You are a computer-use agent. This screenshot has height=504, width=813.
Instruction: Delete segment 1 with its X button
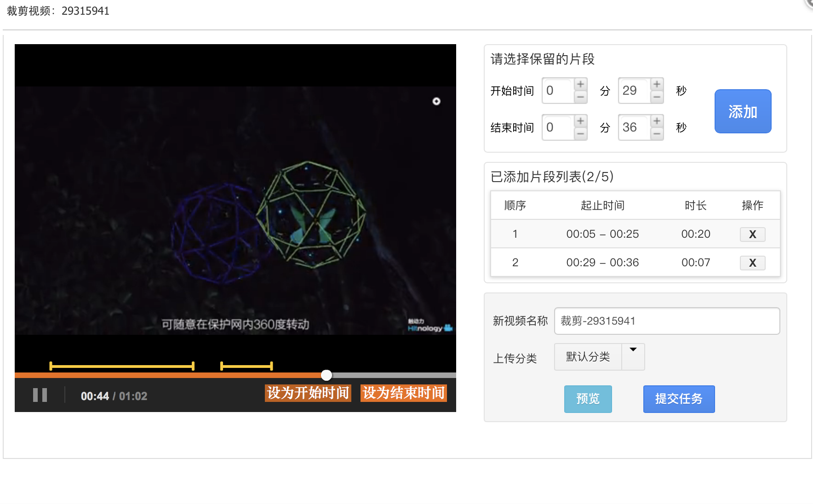[x=752, y=235]
